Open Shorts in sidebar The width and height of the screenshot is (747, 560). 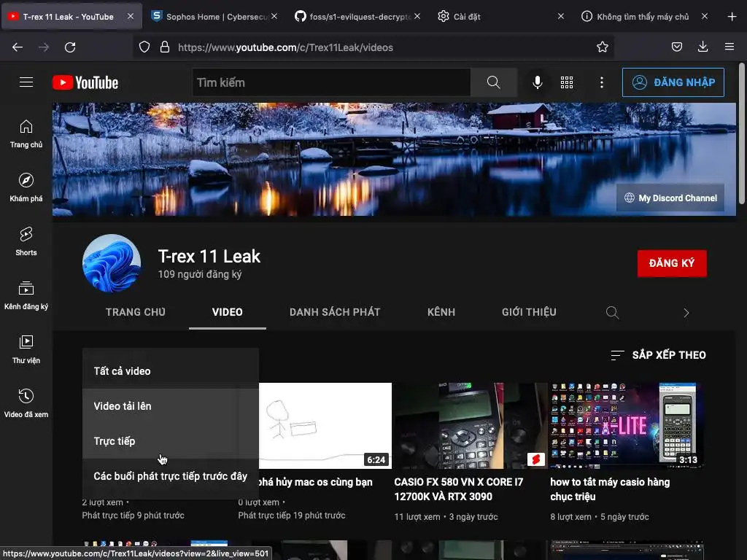tap(26, 241)
